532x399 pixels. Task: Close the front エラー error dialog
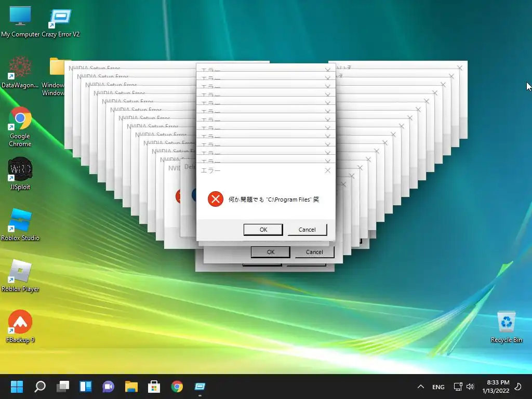(x=327, y=170)
